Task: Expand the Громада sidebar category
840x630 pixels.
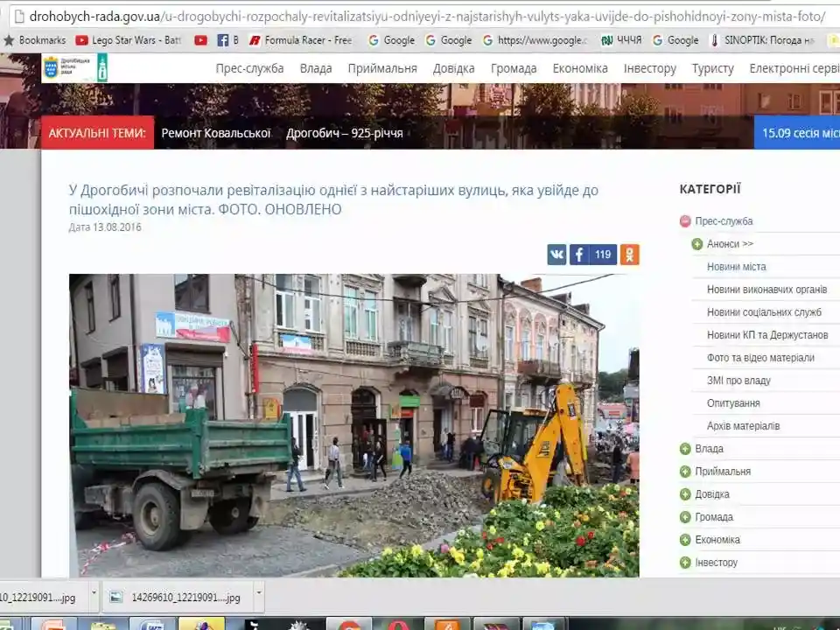Action: (x=685, y=517)
